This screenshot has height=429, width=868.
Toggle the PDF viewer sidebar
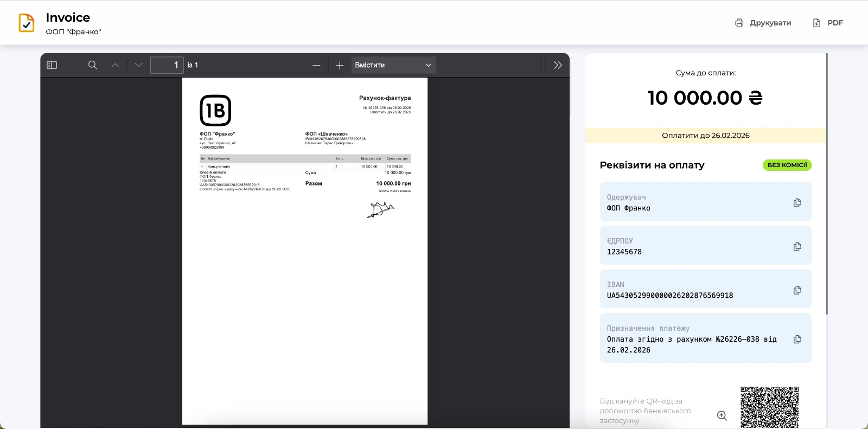coord(52,65)
